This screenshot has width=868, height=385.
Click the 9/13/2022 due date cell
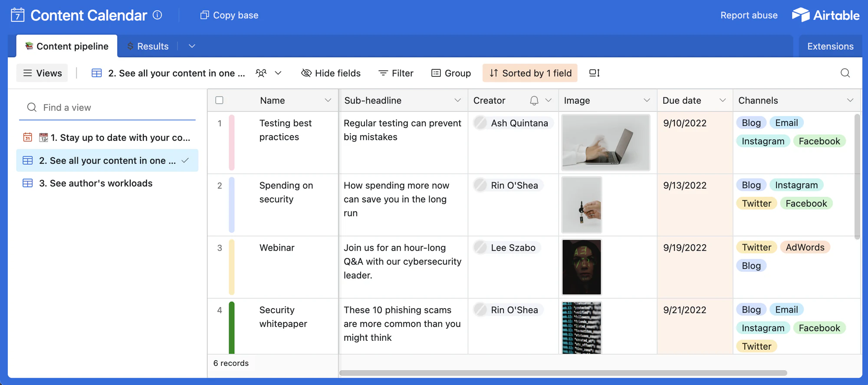(695, 205)
